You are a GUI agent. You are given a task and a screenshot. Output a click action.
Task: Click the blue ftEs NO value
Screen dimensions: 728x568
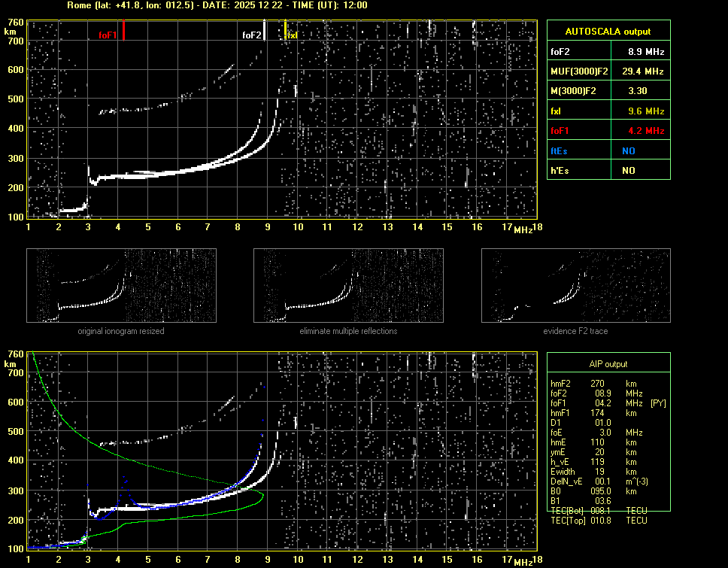coord(628,150)
